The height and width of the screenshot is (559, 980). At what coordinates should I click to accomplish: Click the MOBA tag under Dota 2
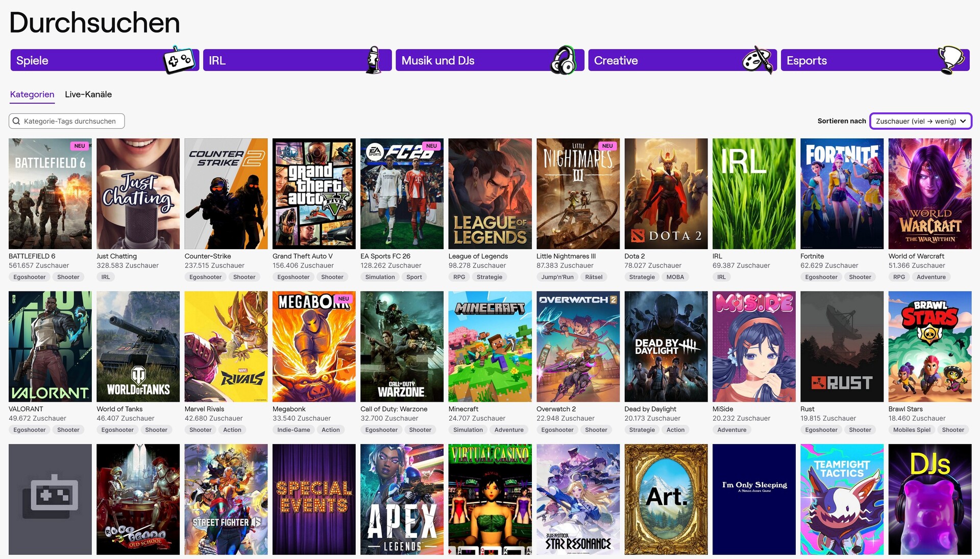click(675, 277)
